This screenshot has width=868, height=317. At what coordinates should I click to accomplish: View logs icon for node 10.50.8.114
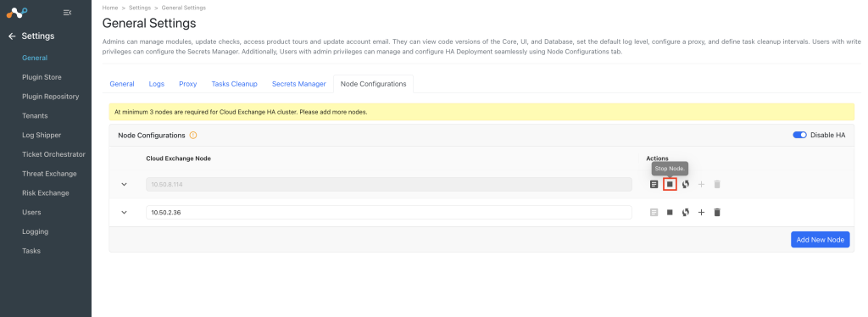point(654,184)
